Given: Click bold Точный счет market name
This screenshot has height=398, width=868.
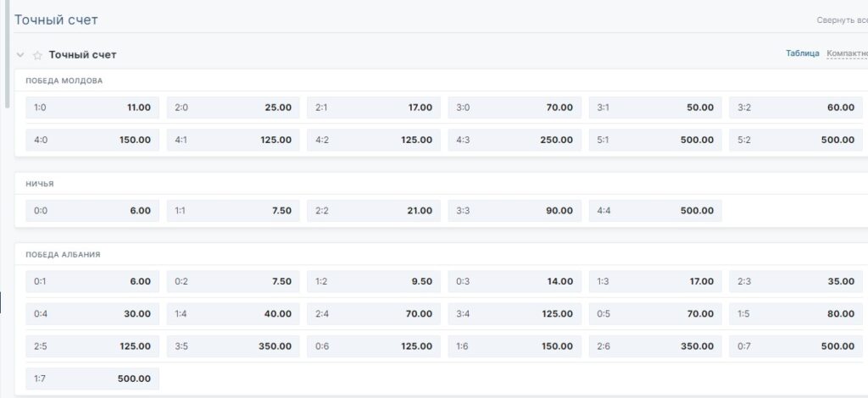Looking at the screenshot, I should click(82, 55).
